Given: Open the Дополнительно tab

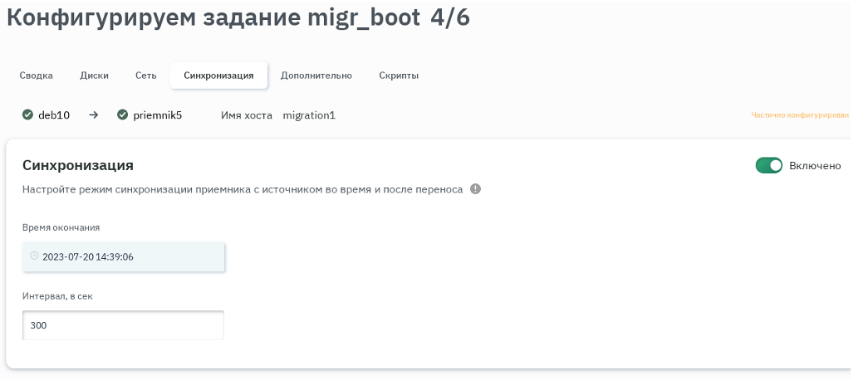Looking at the screenshot, I should [x=316, y=76].
